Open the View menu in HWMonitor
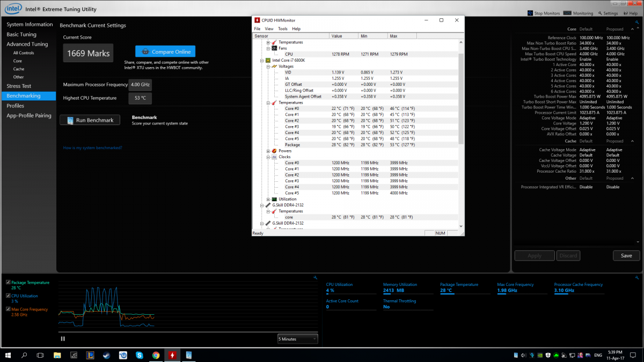This screenshot has height=362, width=644. pyautogui.click(x=269, y=28)
